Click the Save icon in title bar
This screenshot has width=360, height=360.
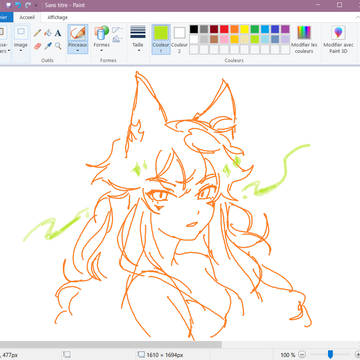coord(8,5)
